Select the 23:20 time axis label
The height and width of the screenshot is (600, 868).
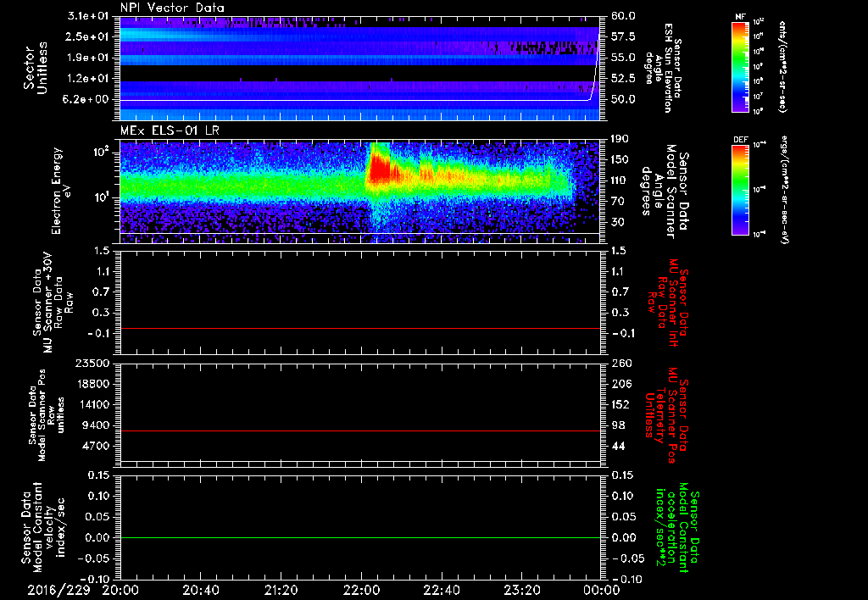[x=521, y=590]
